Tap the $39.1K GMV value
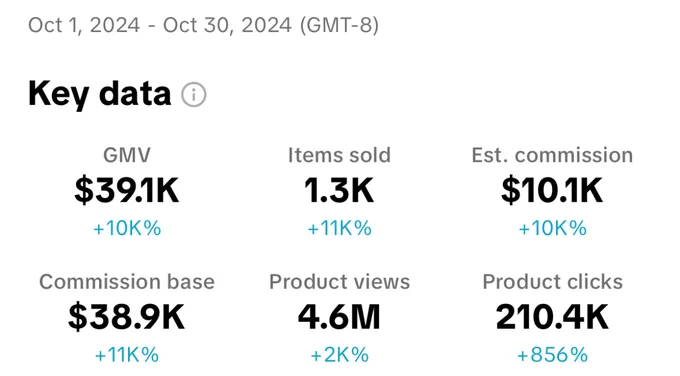680x376 pixels. pos(127,190)
